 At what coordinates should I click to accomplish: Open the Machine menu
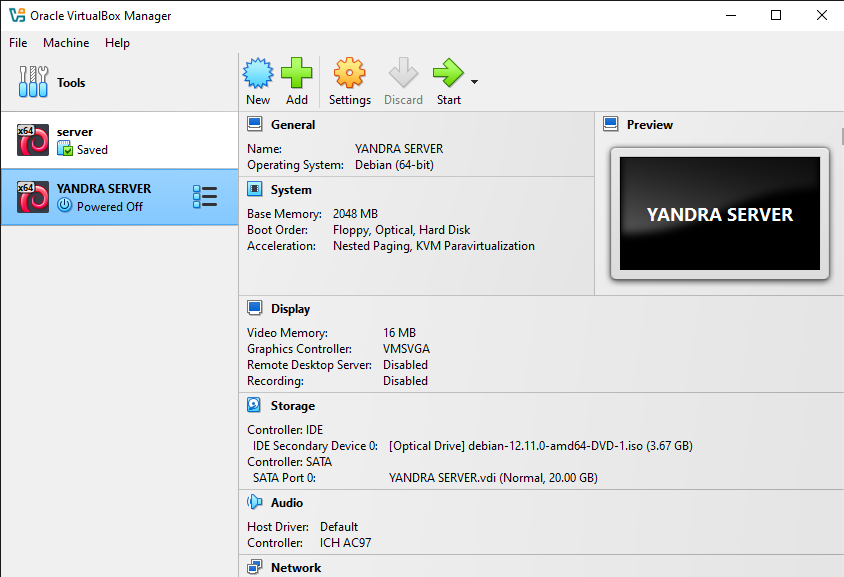tap(66, 43)
